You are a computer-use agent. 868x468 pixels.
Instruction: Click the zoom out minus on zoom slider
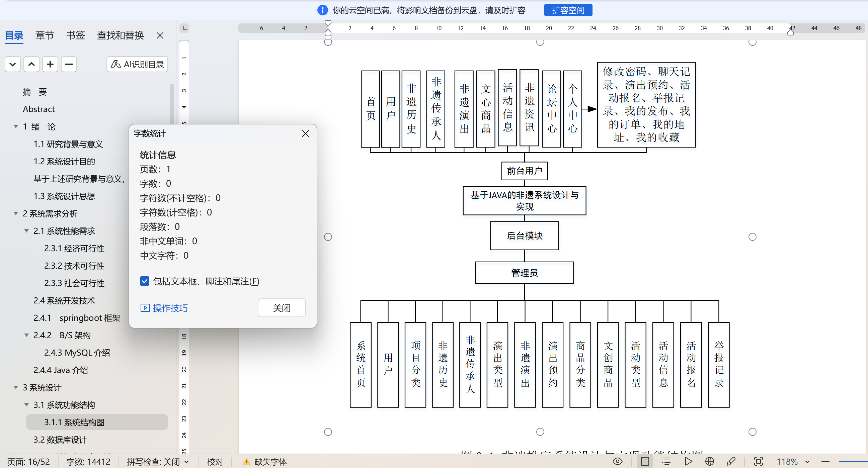[825, 462]
